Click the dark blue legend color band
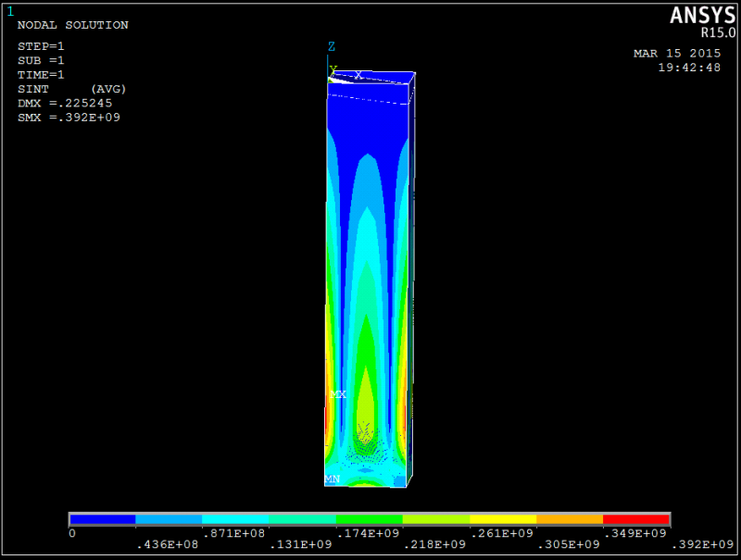The height and width of the screenshot is (560, 741). tap(103, 519)
